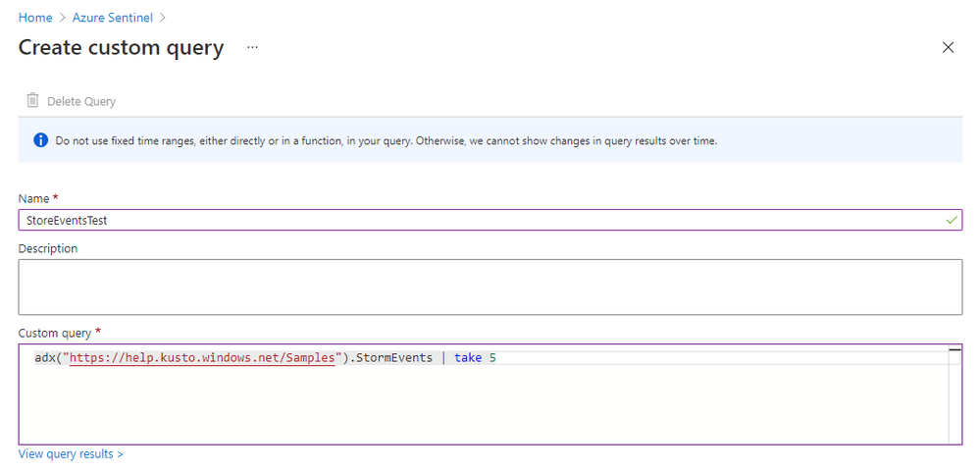
Task: Click the Custom query field label
Action: [x=55, y=333]
